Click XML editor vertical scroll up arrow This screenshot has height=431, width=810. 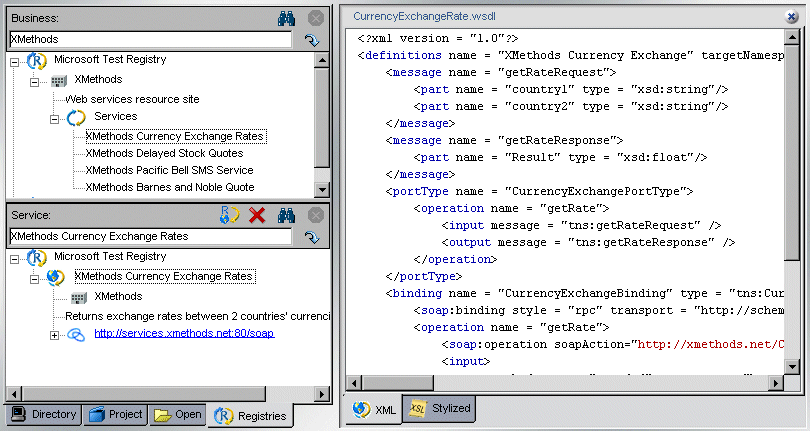point(792,37)
